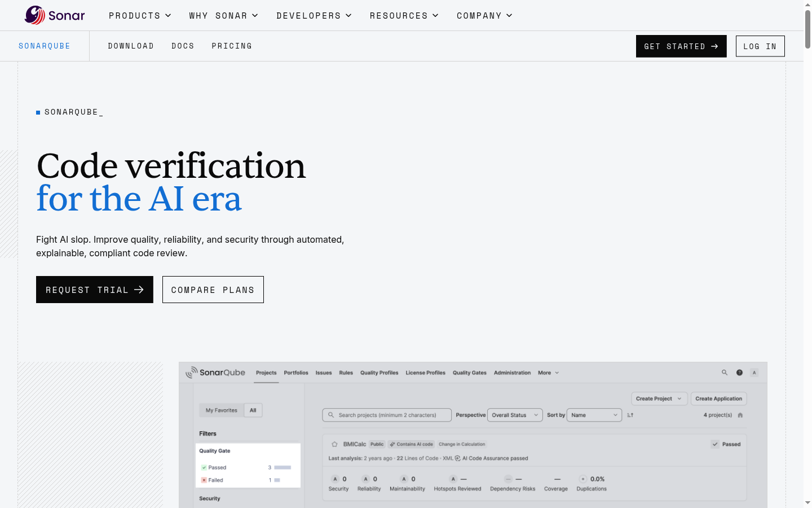812x508 pixels.
Task: Open the BMICalc project link
Action: point(355,444)
